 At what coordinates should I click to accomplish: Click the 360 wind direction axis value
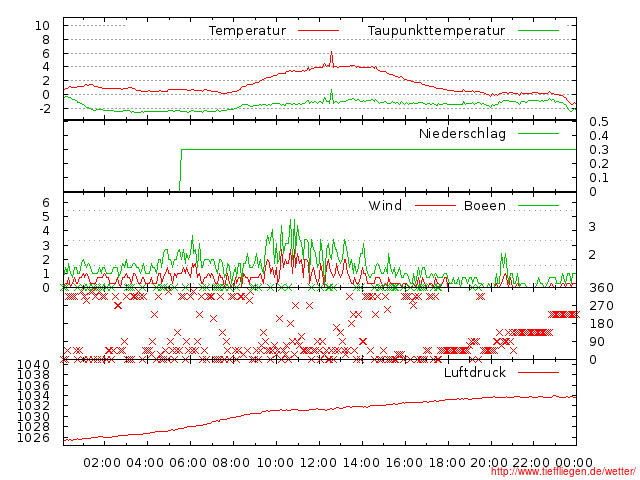point(601,288)
